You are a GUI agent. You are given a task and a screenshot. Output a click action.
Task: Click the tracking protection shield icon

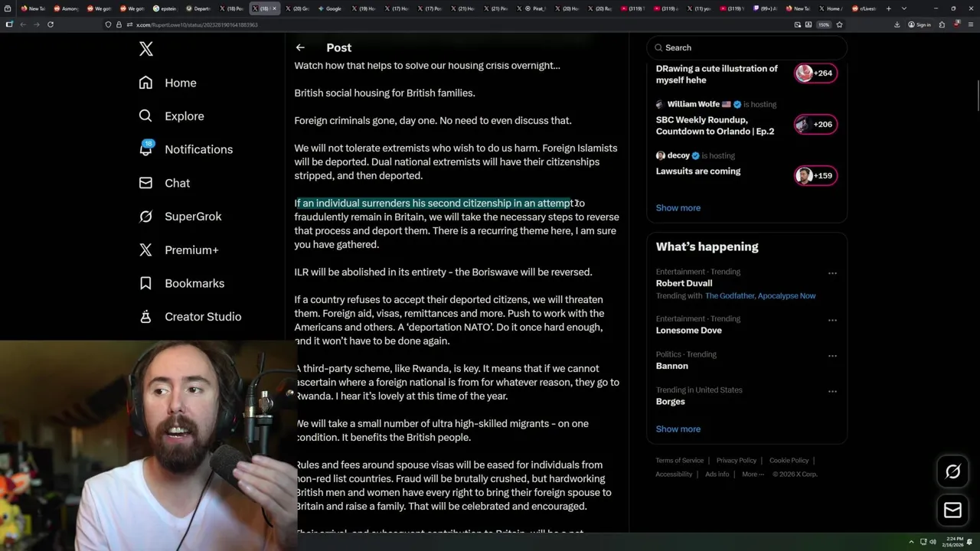coord(108,24)
